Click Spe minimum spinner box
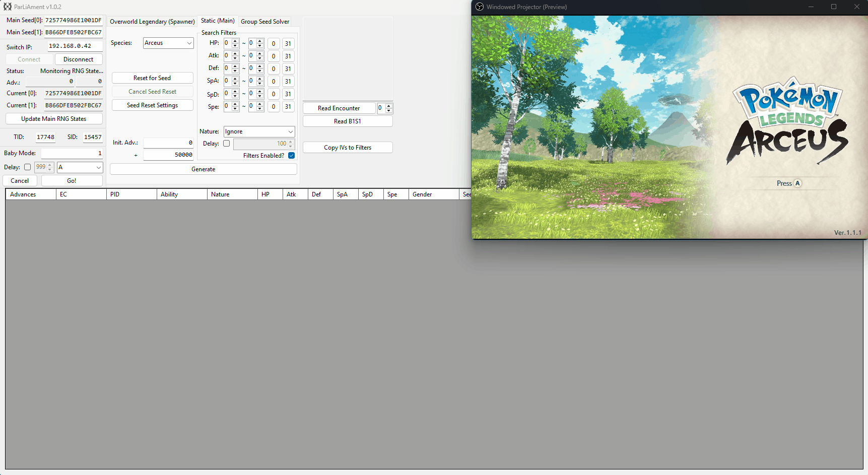Screen dimensions: 868x475 click(x=231, y=106)
